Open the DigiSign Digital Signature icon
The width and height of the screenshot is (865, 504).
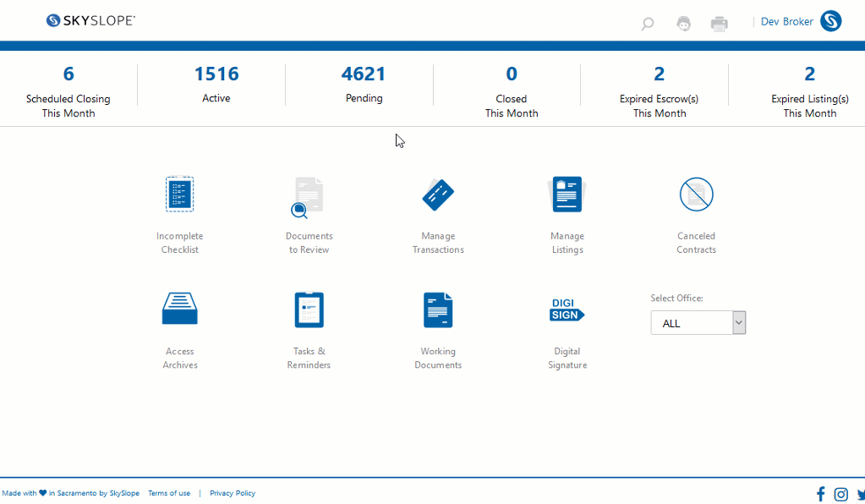(x=567, y=310)
